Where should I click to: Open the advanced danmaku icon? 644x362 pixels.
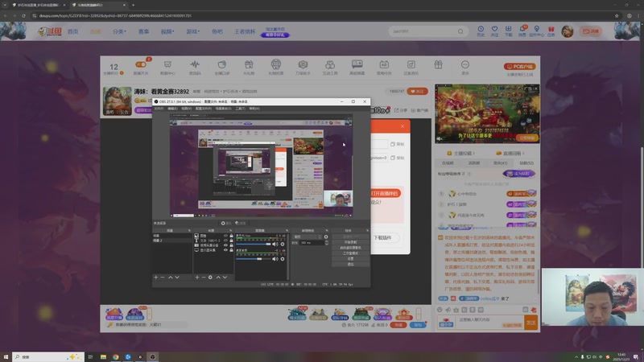pyautogui.click(x=357, y=64)
